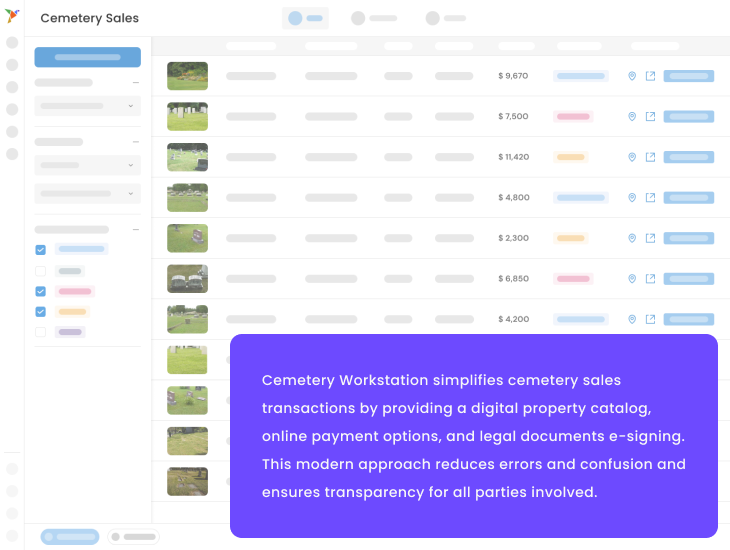Screen dimensions: 730x550
Task: Toggle the checked orange tag filter checkbox
Action: click(x=41, y=312)
